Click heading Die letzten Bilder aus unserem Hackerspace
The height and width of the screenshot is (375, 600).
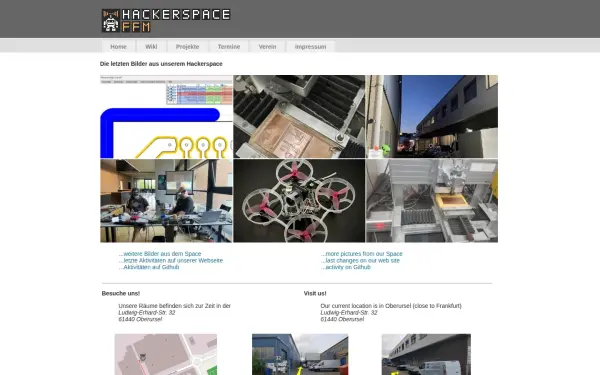point(161,64)
